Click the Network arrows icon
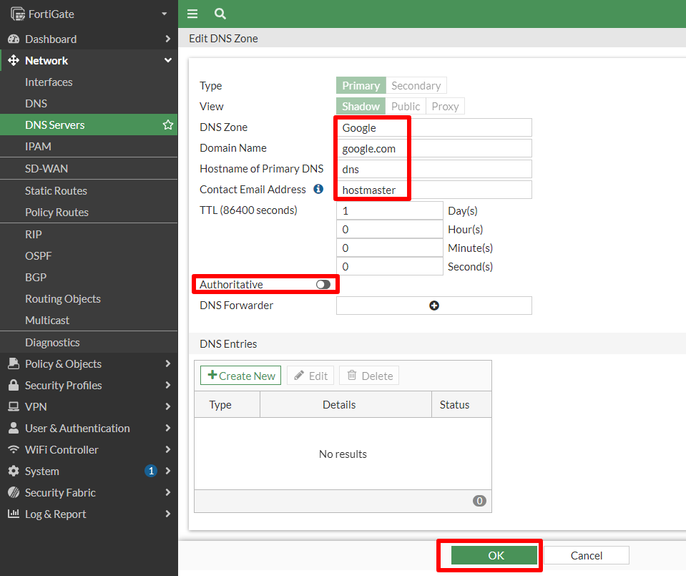Viewport: 686px width, 576px height. [14, 60]
